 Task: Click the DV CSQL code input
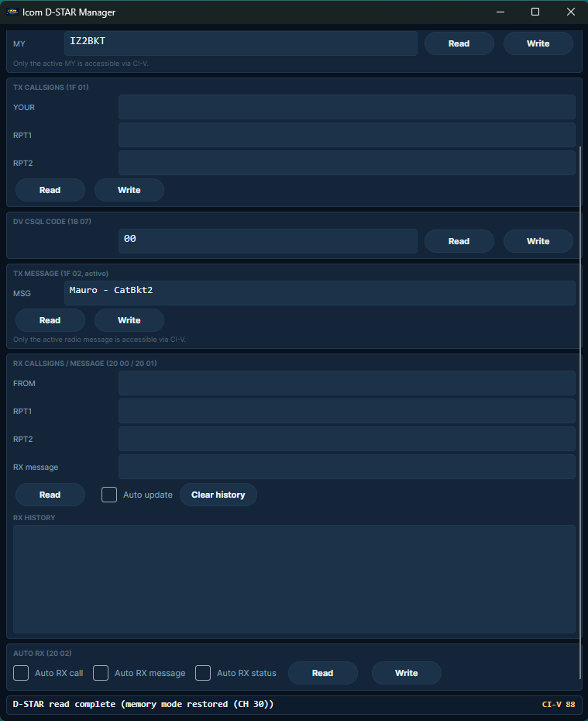click(268, 241)
